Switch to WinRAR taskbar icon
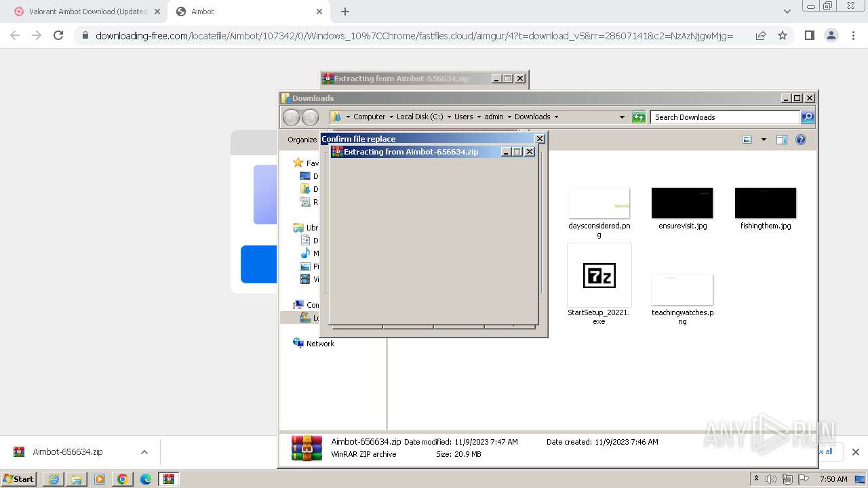 coord(169,479)
